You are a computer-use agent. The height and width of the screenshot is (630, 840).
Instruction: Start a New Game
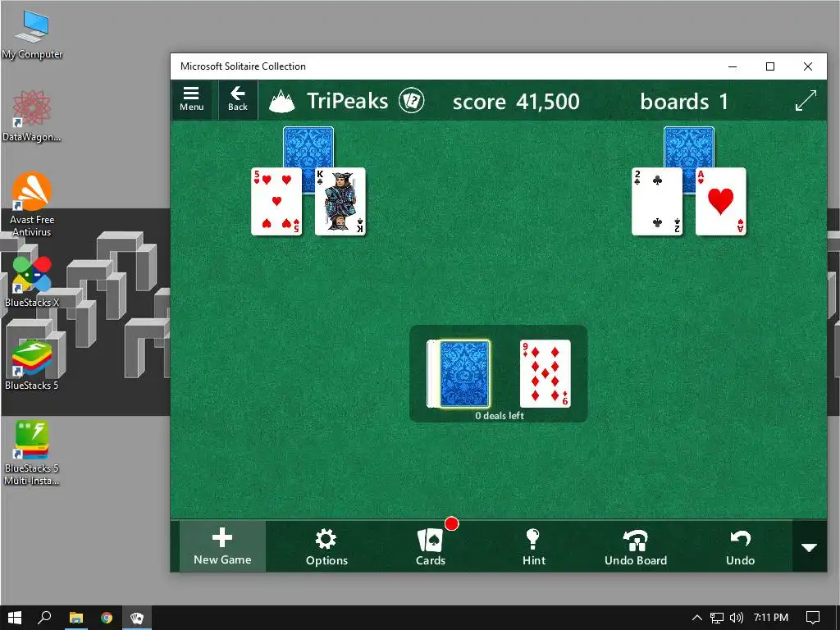pyautogui.click(x=222, y=547)
